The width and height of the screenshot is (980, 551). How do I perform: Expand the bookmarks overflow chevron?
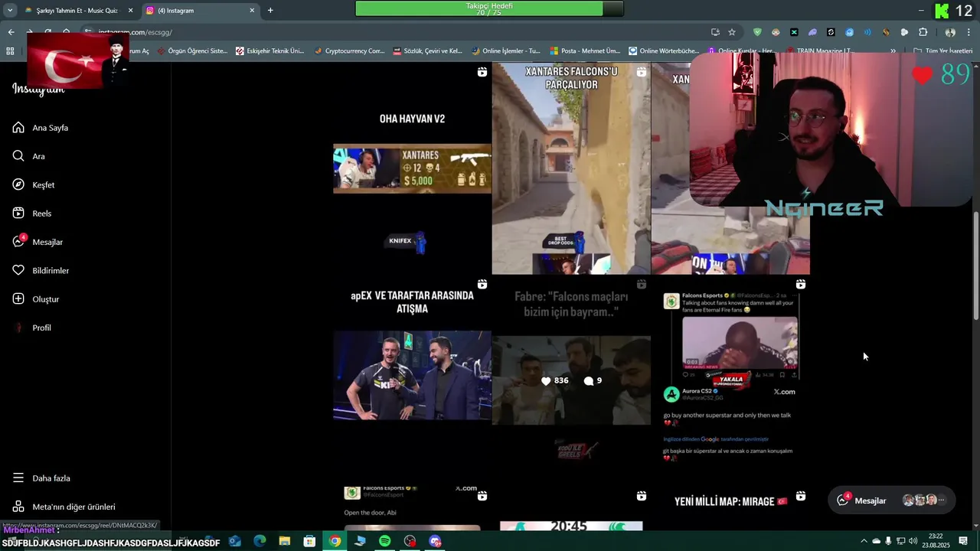893,51
